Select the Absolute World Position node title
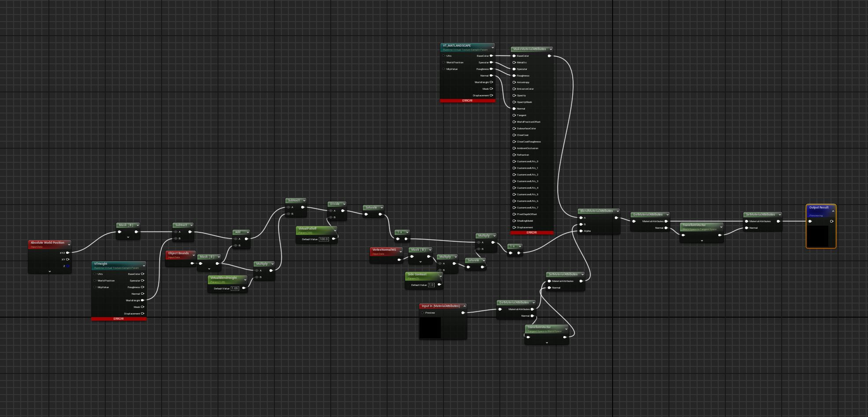Viewport: 868px width, 417px height. (x=47, y=243)
